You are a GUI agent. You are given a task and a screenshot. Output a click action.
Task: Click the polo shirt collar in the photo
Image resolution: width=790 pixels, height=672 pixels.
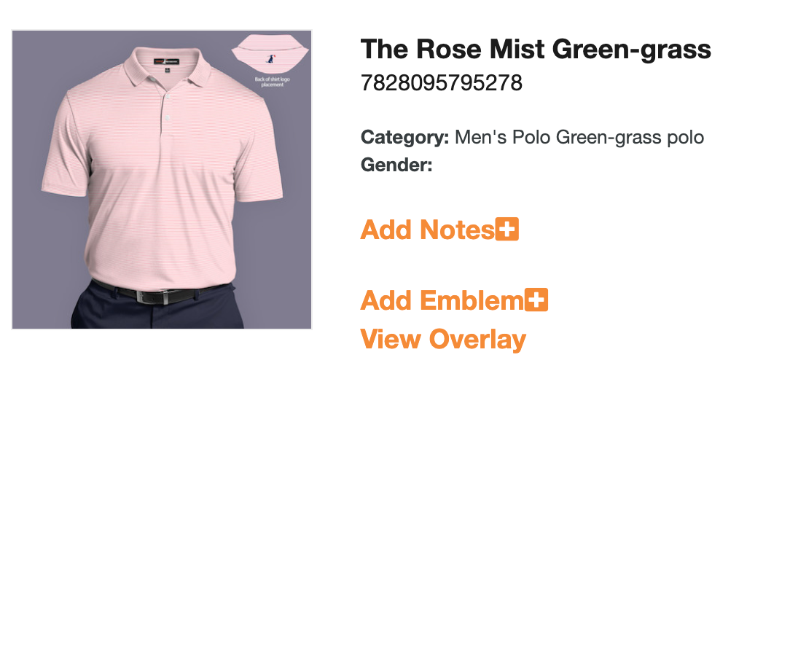tap(168, 66)
